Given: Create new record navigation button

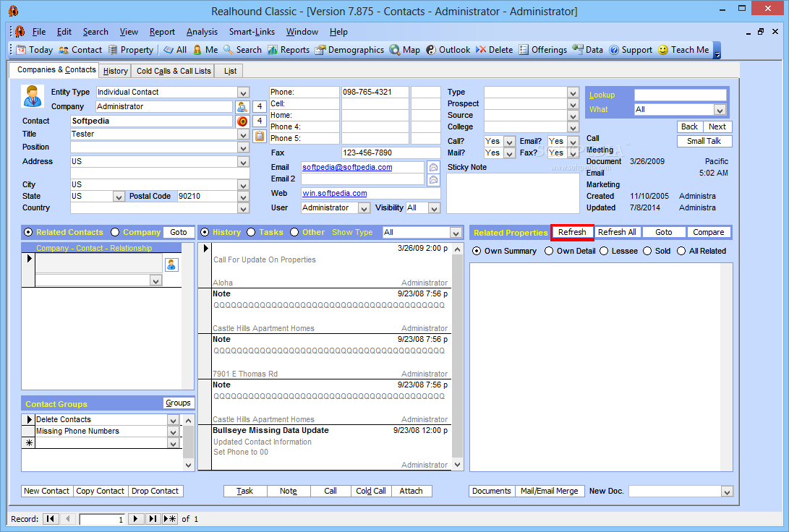Looking at the screenshot, I should [x=170, y=519].
